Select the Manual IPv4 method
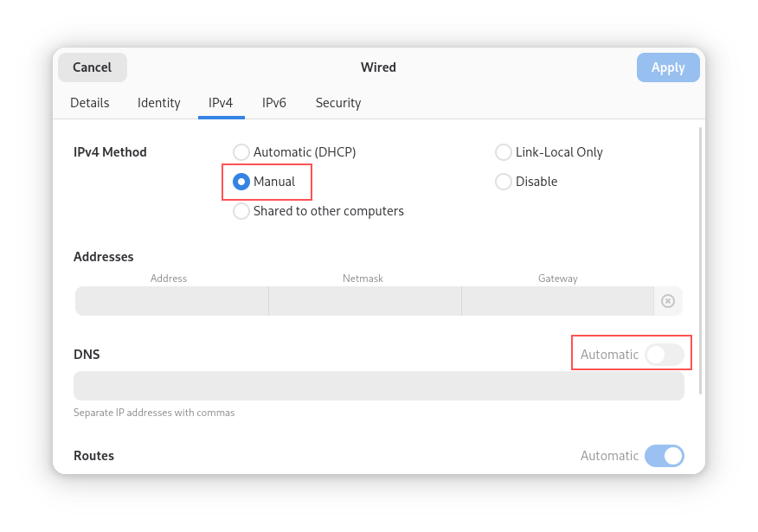758x532 pixels. [241, 182]
